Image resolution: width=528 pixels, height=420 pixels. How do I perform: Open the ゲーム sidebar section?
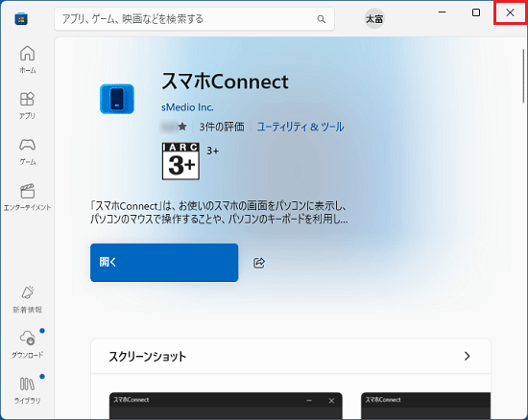click(x=27, y=152)
